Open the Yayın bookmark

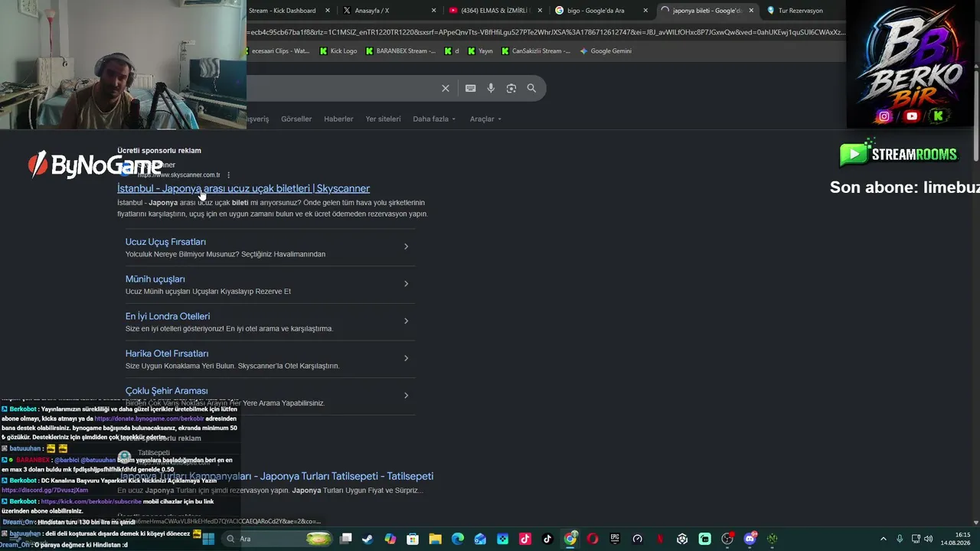click(x=480, y=51)
